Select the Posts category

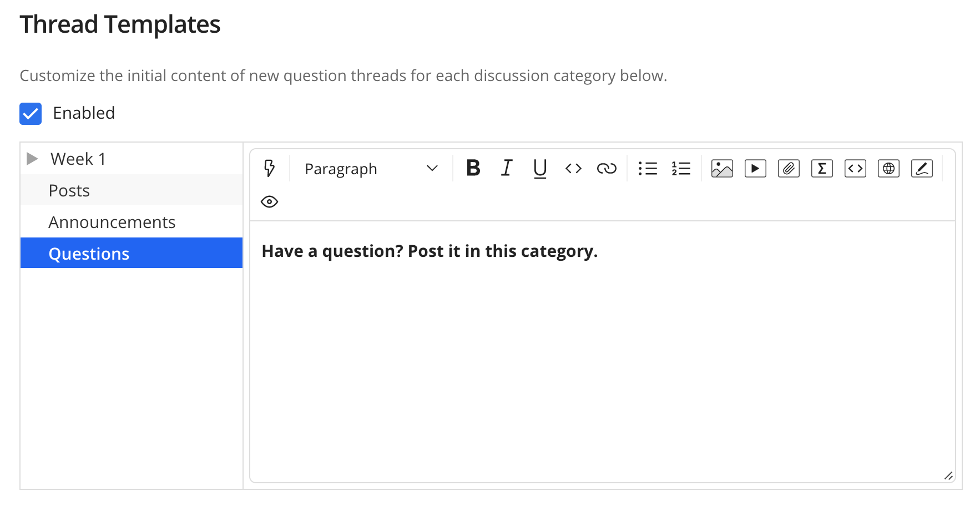[69, 190]
